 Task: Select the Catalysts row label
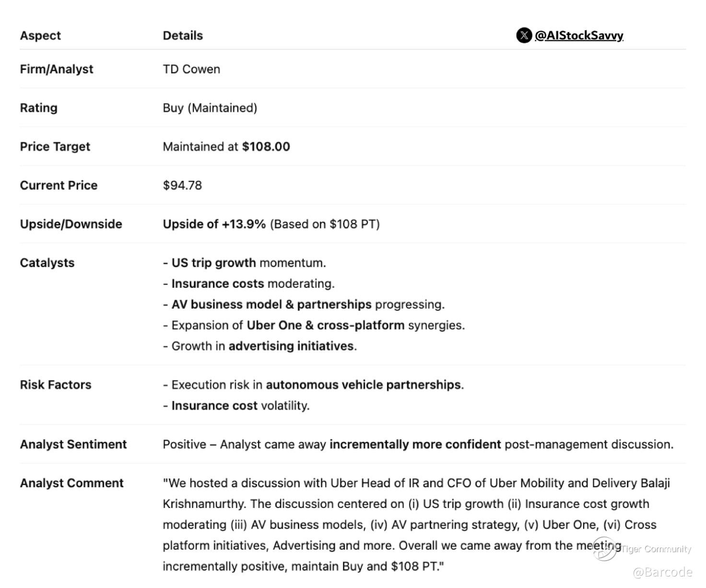coord(47,263)
